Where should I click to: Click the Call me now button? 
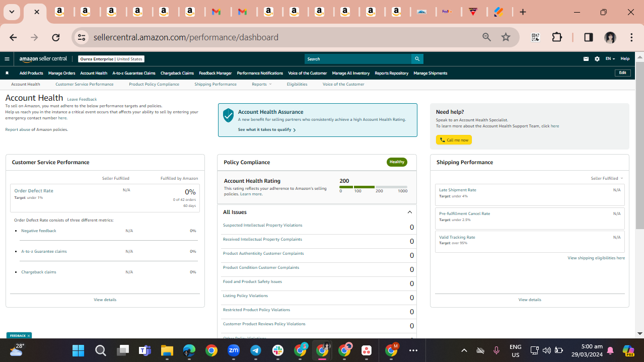click(454, 140)
